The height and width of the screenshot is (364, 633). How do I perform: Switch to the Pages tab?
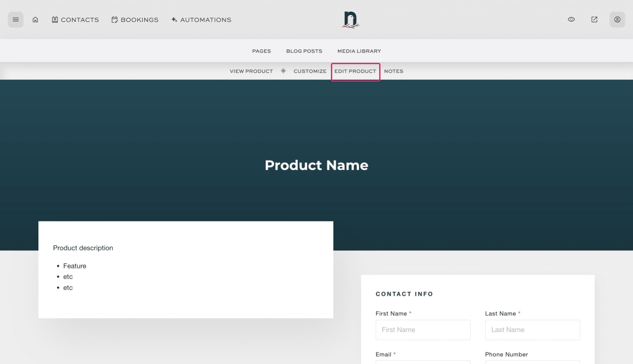pos(261,51)
